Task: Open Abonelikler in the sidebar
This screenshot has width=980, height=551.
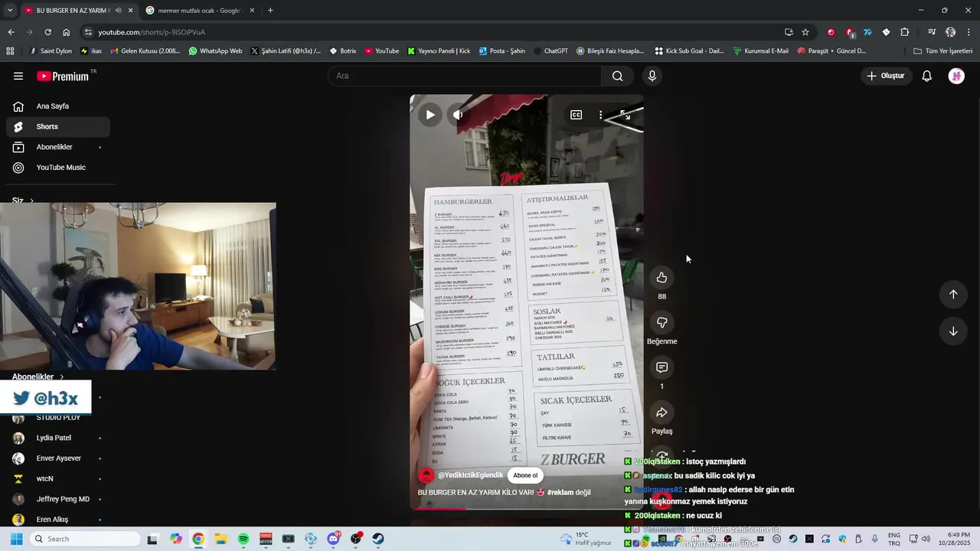Action: (x=58, y=147)
